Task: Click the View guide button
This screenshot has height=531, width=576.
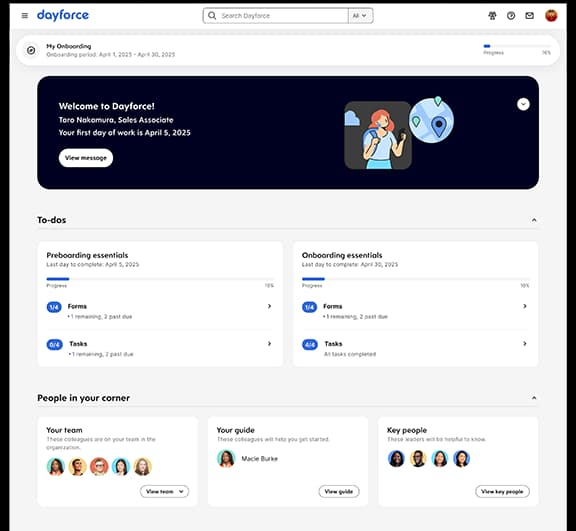Action: coord(339,491)
